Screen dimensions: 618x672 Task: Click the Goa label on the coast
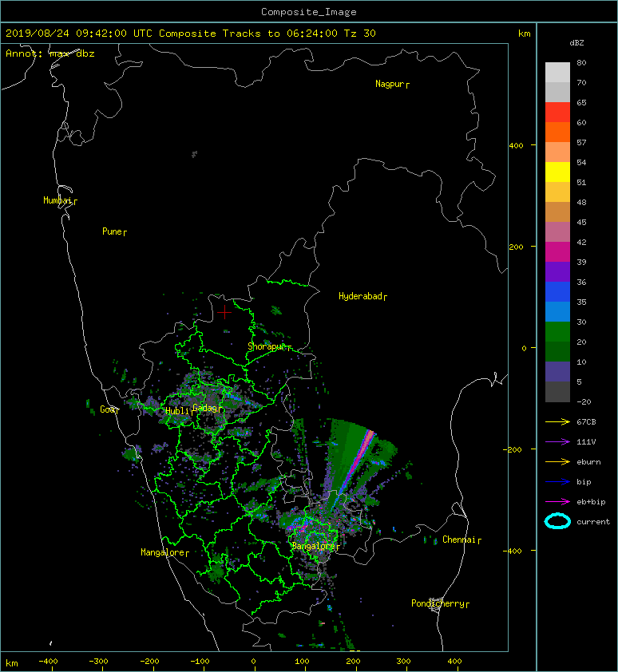109,409
